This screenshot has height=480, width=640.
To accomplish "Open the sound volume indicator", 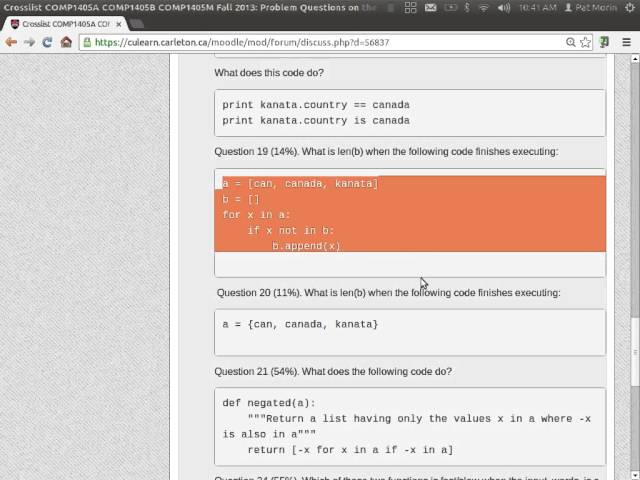I will click(x=504, y=7).
